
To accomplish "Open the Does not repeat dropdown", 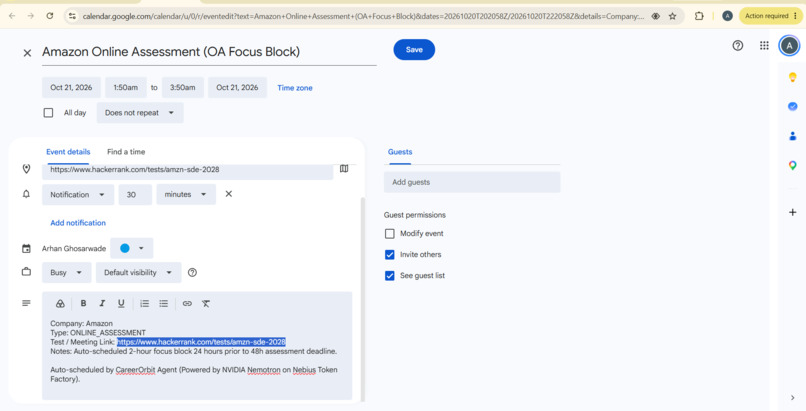I will click(x=140, y=113).
